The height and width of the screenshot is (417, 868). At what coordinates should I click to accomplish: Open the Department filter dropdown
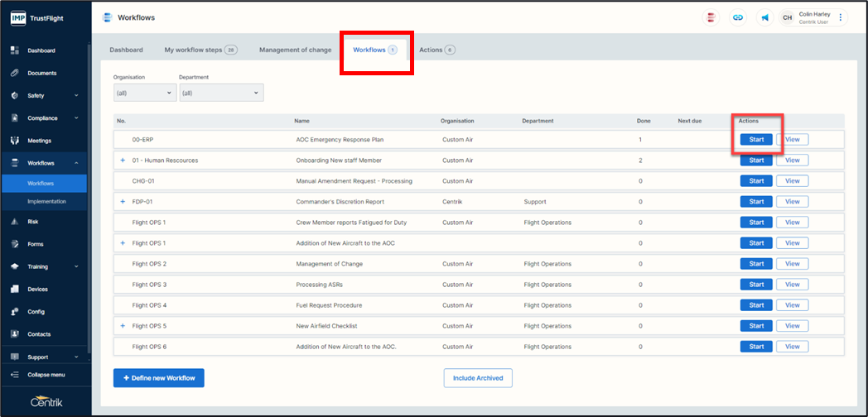point(220,93)
